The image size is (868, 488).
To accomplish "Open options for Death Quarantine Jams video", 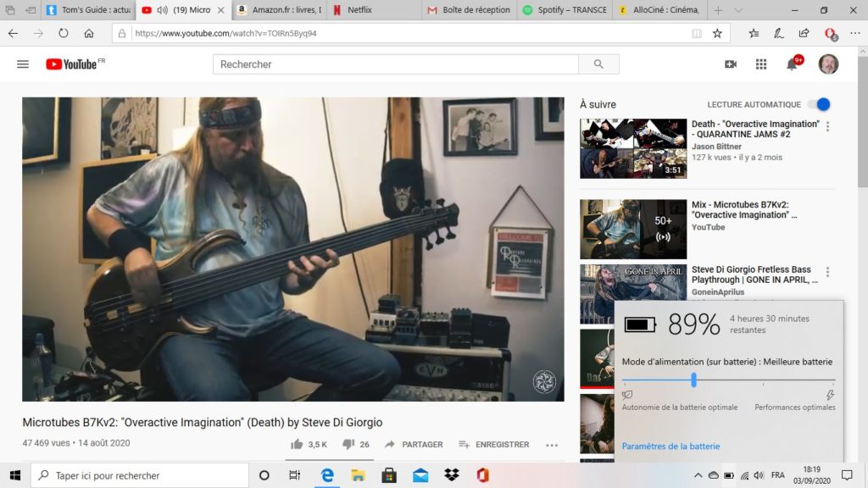I will coord(827,126).
